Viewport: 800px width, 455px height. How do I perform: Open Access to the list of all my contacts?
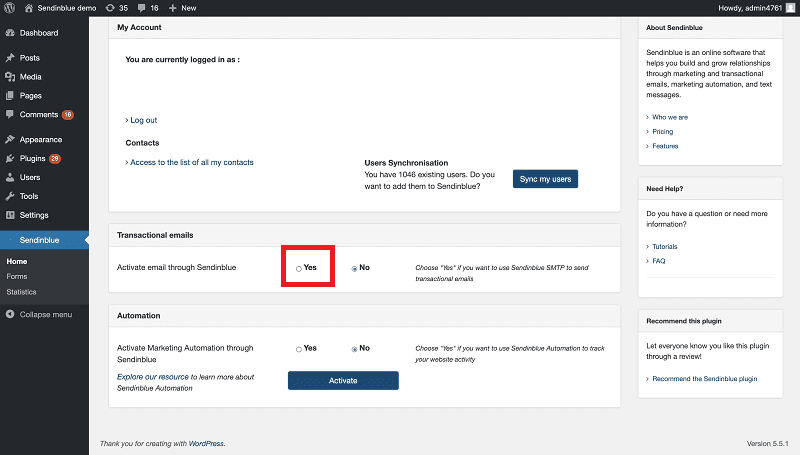(191, 162)
